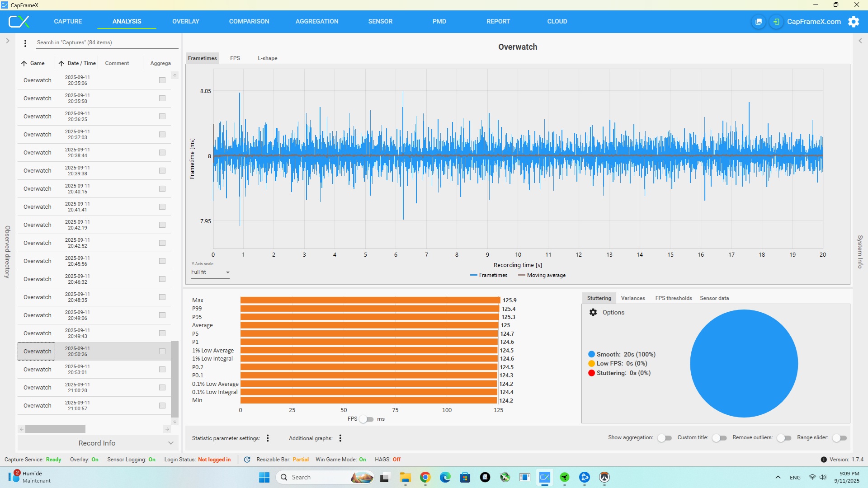The height and width of the screenshot is (488, 868).
Task: Open Statistic parameter settings three-dot menu
Action: click(268, 438)
